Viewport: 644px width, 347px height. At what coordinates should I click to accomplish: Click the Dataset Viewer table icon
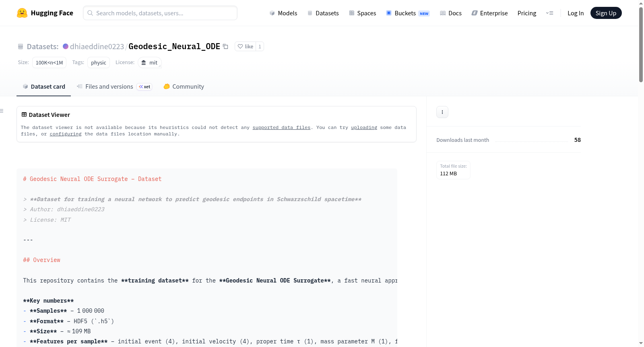tap(24, 115)
